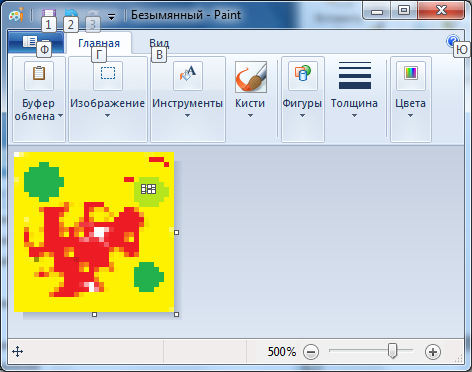Click the canvas bottom-right corner resize handle

[177, 314]
